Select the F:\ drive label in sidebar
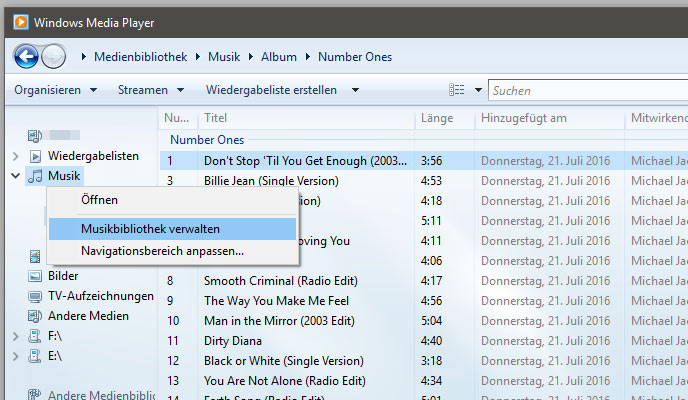The image size is (688, 400). (x=55, y=336)
